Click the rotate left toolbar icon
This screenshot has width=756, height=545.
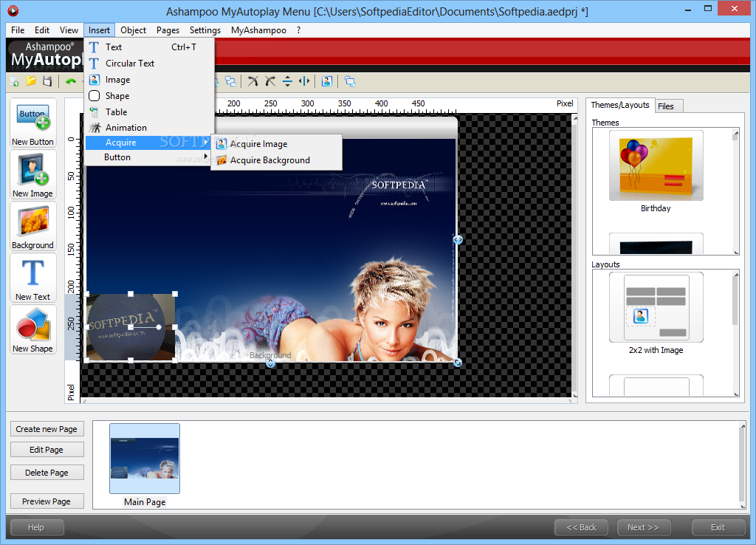(253, 81)
